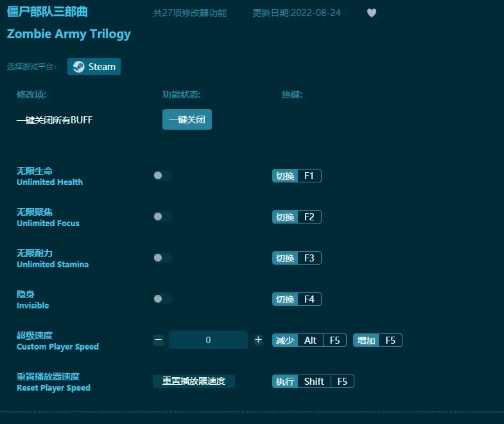Decrease Custom Player Speed with minus
504x424 pixels.
(x=158, y=340)
